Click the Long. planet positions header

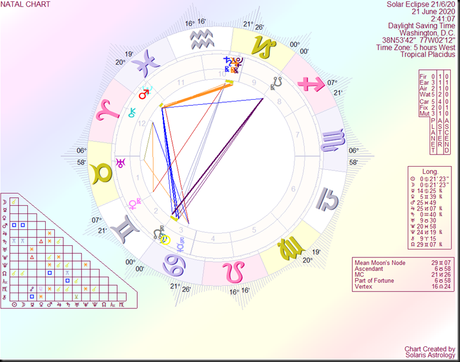point(430,172)
